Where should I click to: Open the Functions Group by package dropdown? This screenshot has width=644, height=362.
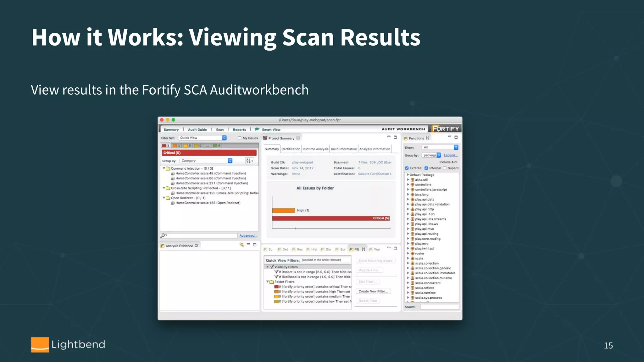click(x=431, y=155)
